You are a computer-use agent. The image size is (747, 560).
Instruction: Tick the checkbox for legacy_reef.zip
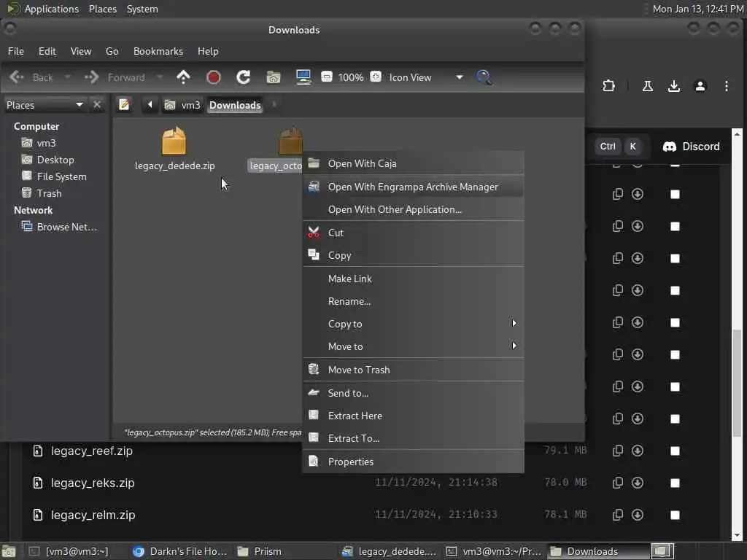pos(675,451)
